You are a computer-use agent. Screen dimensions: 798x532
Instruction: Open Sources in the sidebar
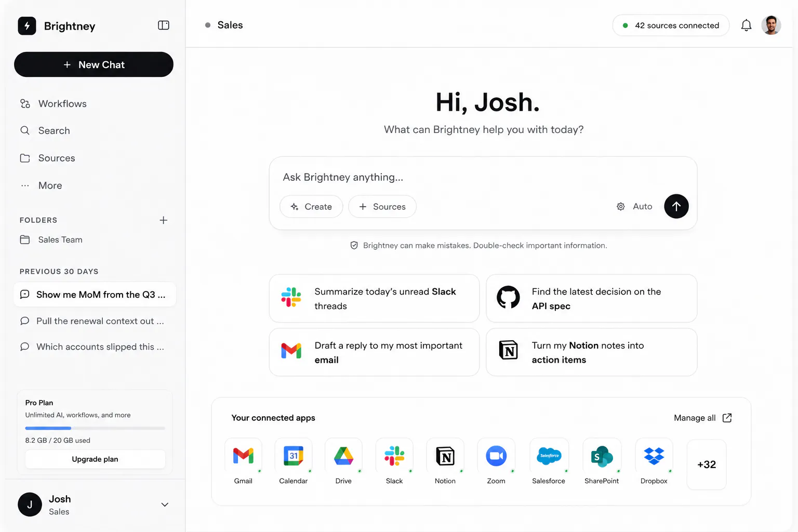click(47, 158)
